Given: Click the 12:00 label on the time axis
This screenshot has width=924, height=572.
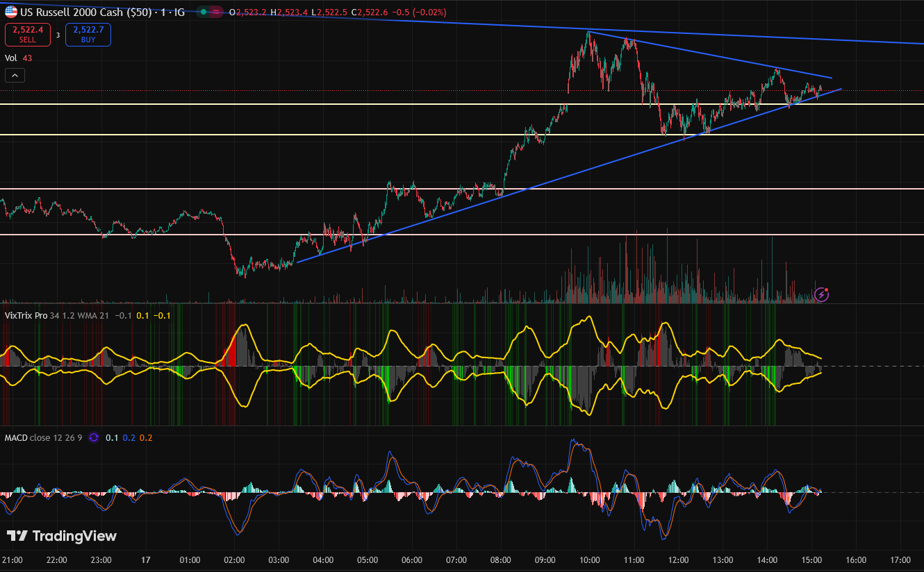Looking at the screenshot, I should pos(678,560).
